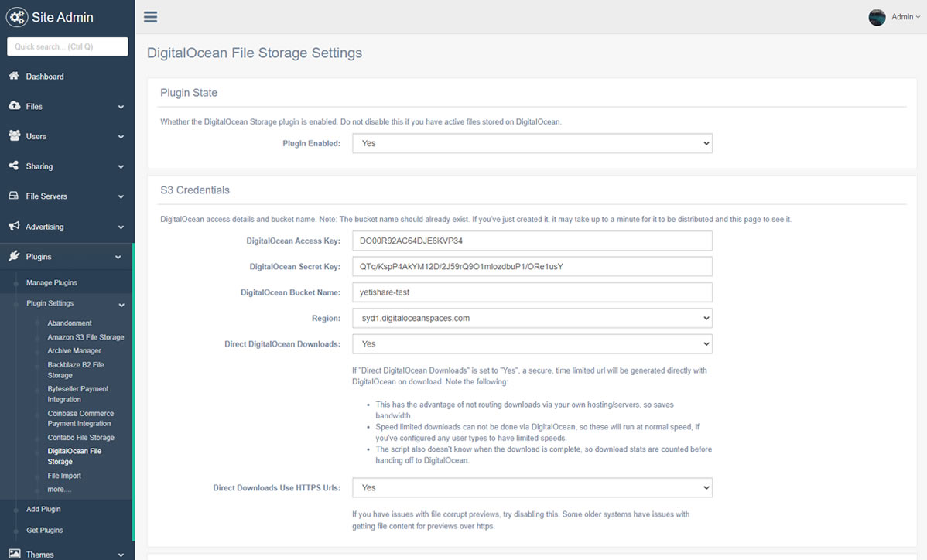Click the Advertising megaphone icon
Image resolution: width=927 pixels, height=560 pixels.
[14, 226]
